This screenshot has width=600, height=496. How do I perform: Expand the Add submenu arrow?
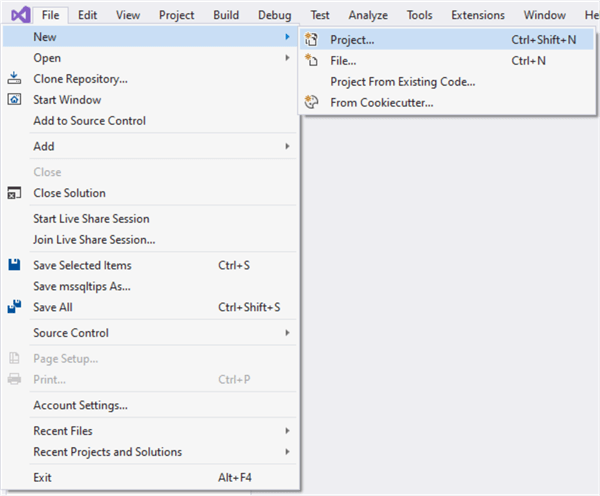point(287,146)
